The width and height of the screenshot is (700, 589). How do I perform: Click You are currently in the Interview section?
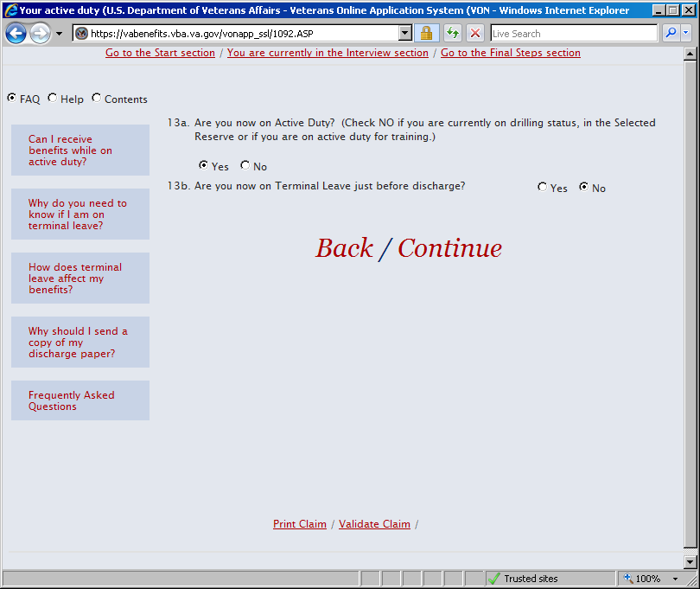328,53
